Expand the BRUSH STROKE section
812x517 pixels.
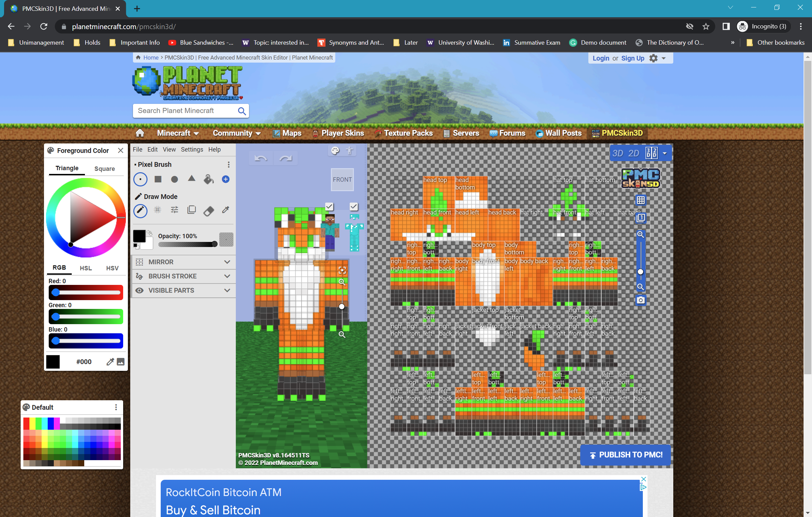tap(184, 276)
